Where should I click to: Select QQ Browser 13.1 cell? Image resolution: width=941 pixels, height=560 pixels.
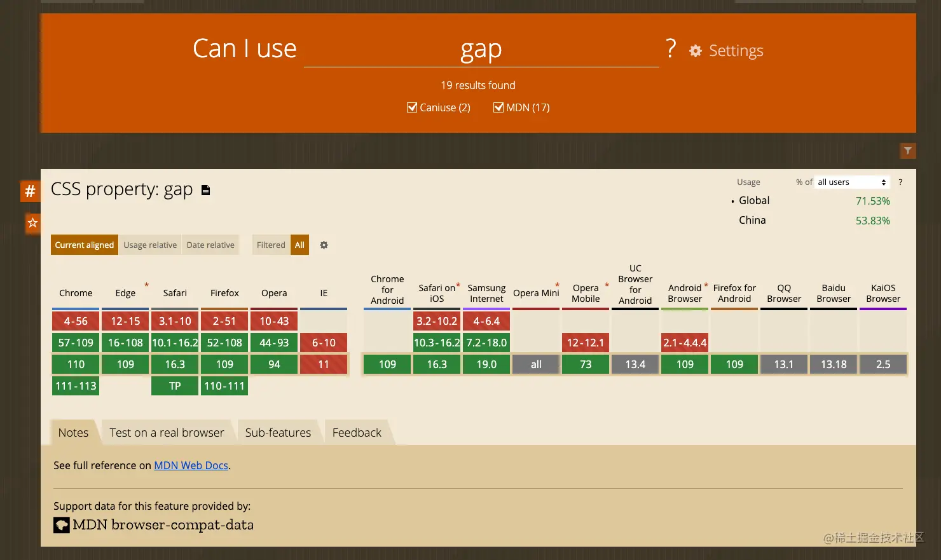click(x=784, y=364)
